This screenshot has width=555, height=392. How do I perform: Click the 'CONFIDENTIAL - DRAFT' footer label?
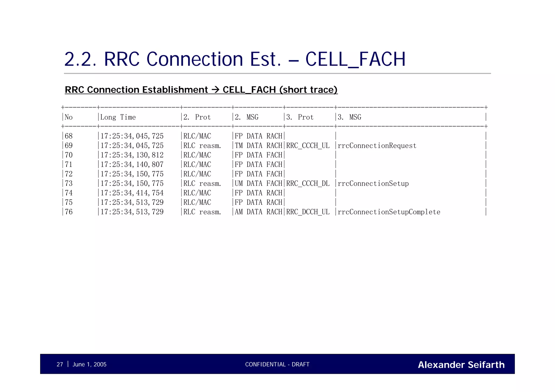(x=277, y=364)
